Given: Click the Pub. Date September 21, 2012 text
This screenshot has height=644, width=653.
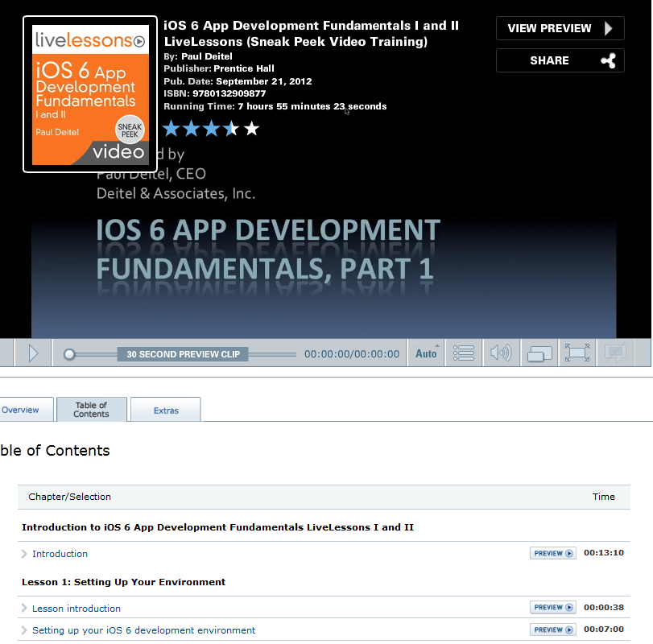Looking at the screenshot, I should pyautogui.click(x=238, y=81).
